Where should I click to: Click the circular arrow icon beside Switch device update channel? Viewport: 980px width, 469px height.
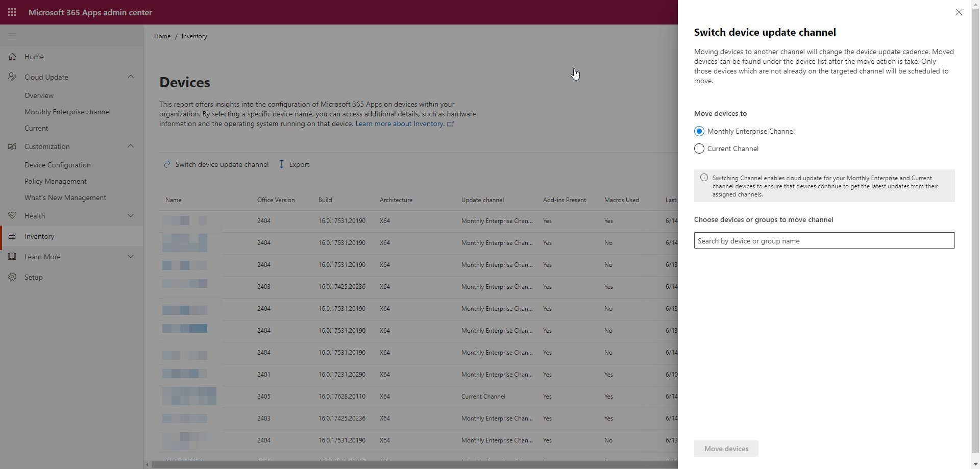coord(167,164)
